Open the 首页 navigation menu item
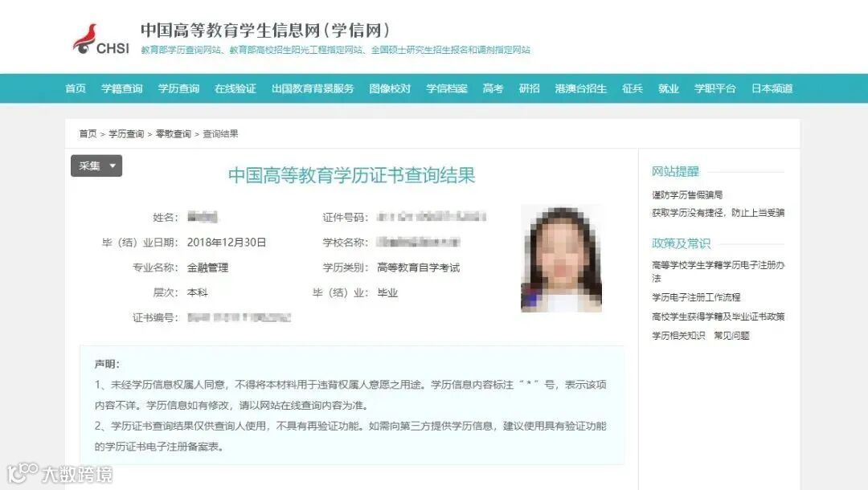This screenshot has height=490, width=868. pos(76,88)
